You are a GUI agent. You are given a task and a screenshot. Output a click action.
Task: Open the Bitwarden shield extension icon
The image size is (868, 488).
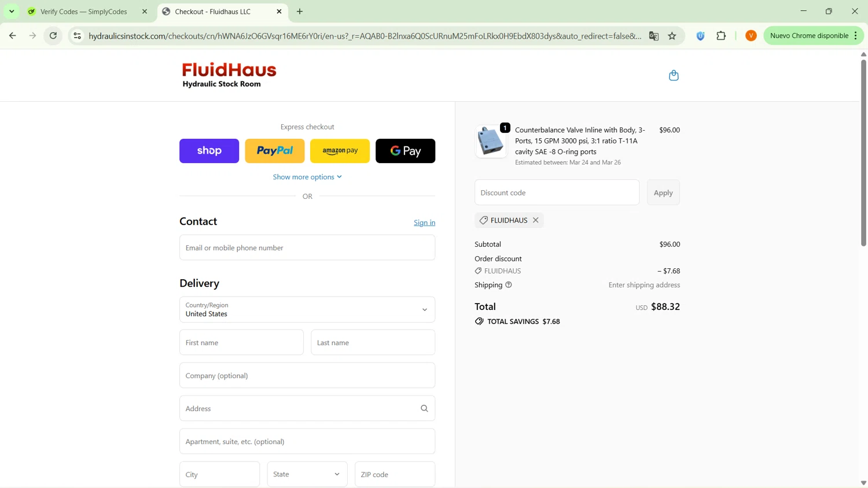coord(700,36)
